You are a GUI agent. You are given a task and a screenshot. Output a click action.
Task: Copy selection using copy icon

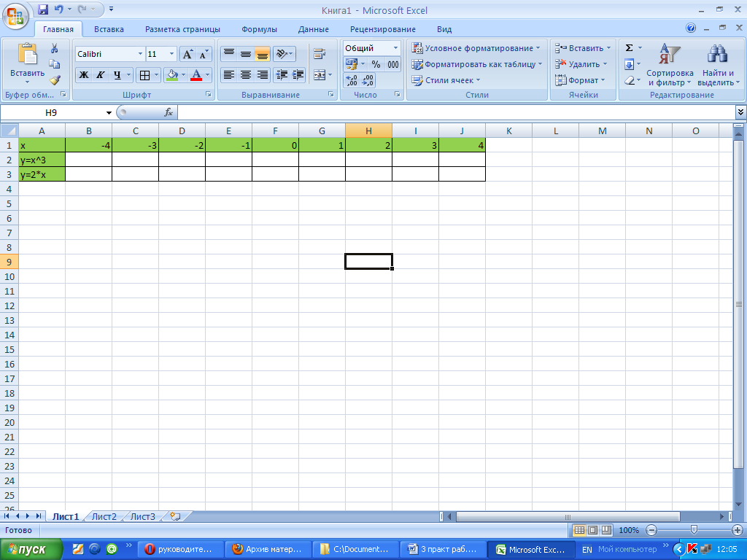pos(54,64)
